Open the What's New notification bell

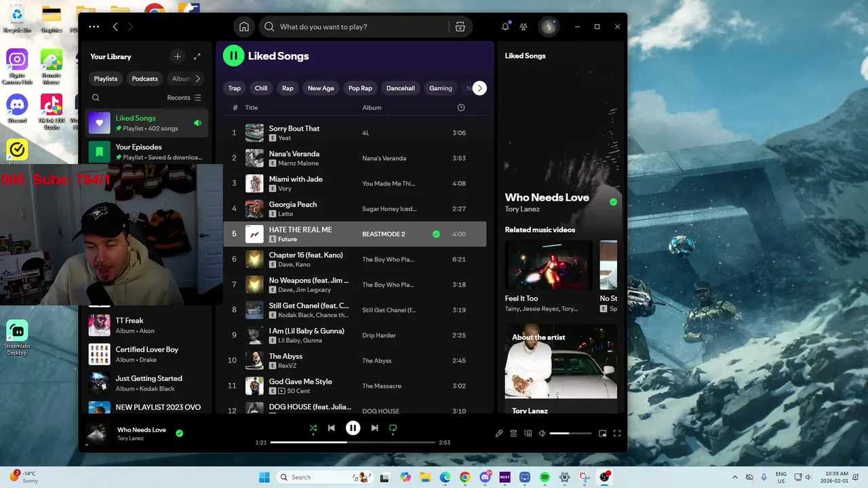(x=505, y=26)
